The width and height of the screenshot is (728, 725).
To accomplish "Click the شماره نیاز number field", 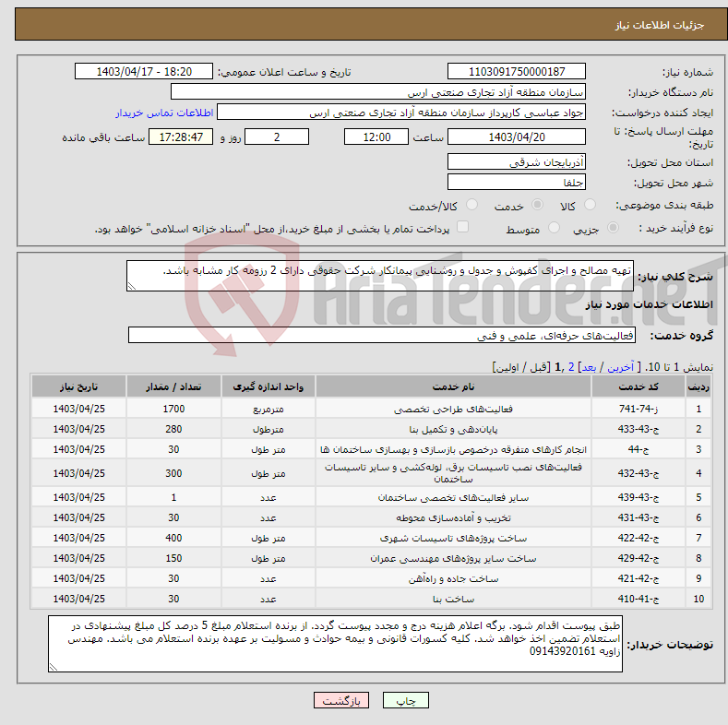I will [517, 71].
